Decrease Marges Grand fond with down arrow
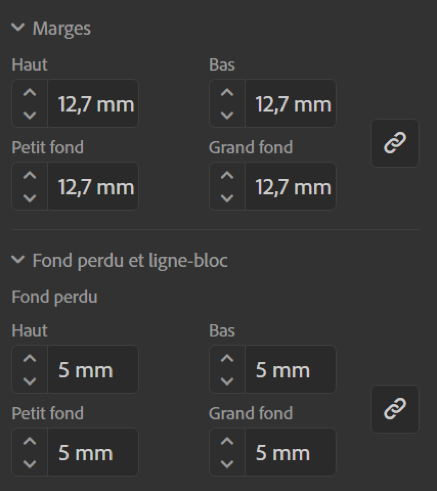Screen dimensions: 437x491 click(227, 198)
